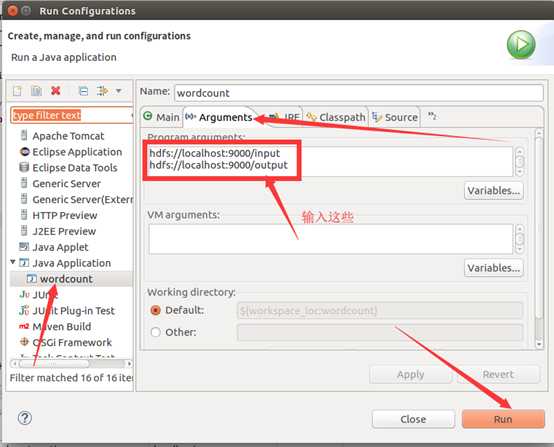Click the Program arguments box scrollbar
Screen dimensions: 554x447
[x=519, y=161]
